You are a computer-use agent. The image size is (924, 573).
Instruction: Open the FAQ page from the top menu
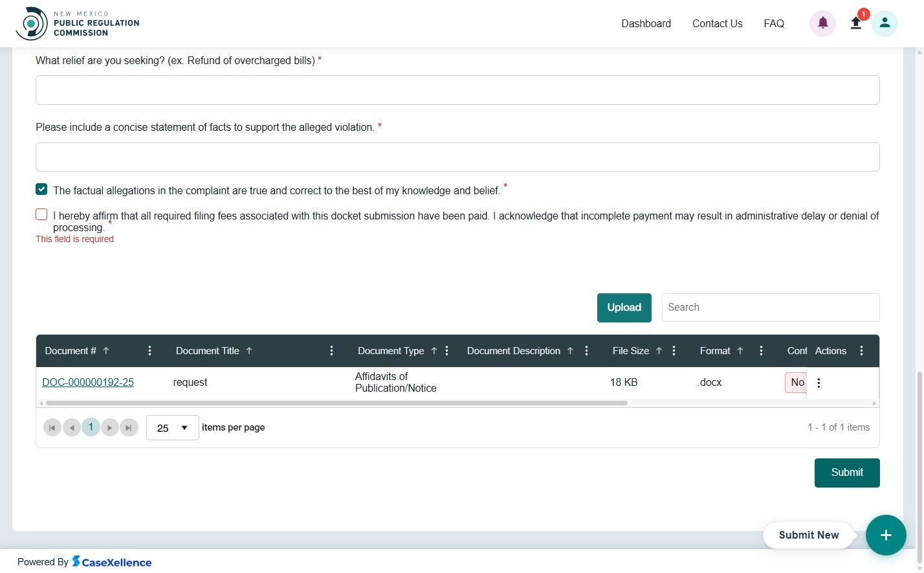(774, 23)
